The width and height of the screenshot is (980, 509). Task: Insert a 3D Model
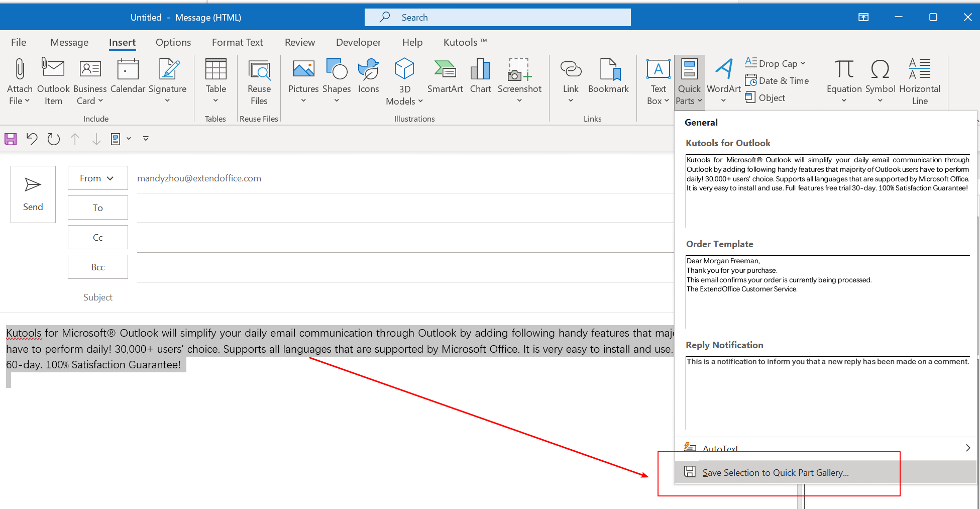[x=404, y=81]
